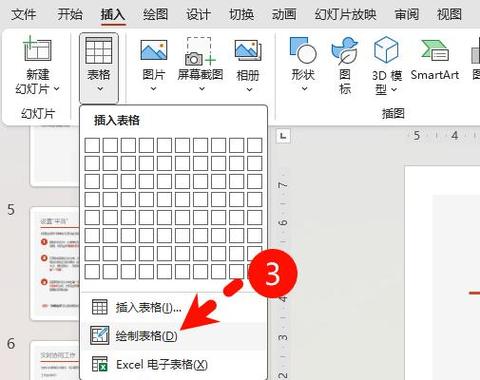The height and width of the screenshot is (380, 480).
Task: Open slide 5 thumbnail
Action: pos(55,263)
